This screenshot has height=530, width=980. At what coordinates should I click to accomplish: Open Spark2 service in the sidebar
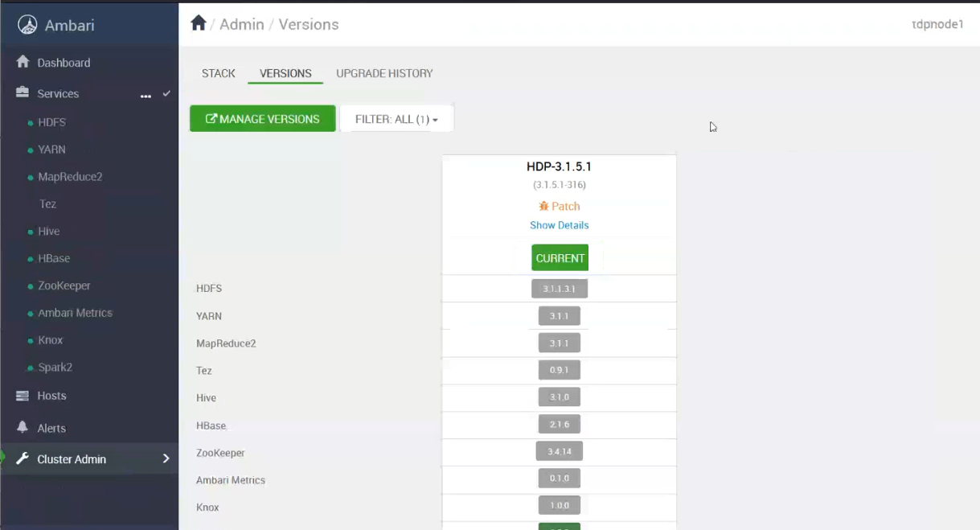click(55, 368)
